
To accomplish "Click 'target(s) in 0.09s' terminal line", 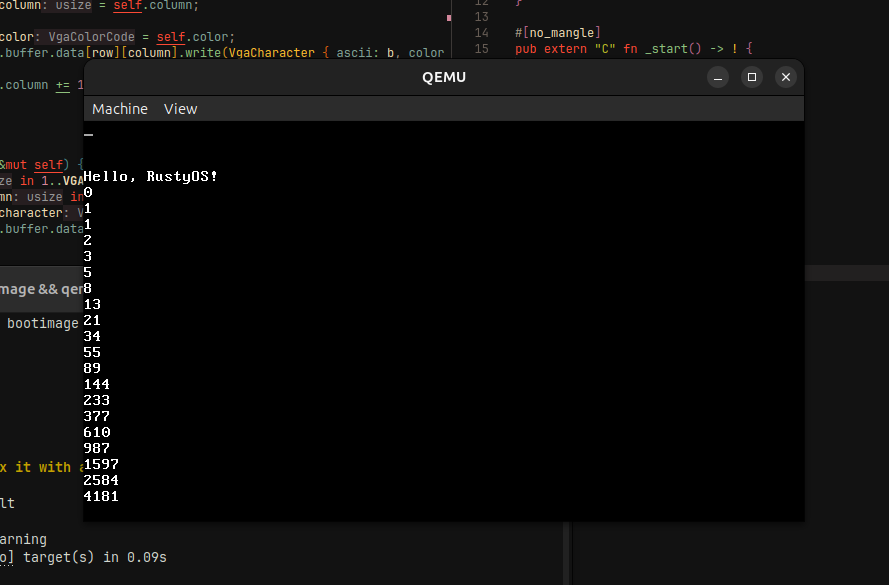I will [x=95, y=557].
